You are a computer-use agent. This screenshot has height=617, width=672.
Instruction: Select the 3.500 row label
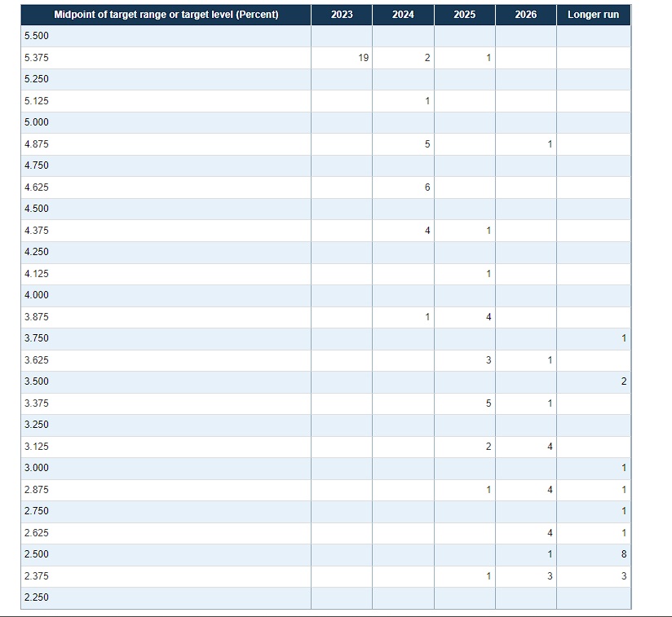pyautogui.click(x=37, y=381)
